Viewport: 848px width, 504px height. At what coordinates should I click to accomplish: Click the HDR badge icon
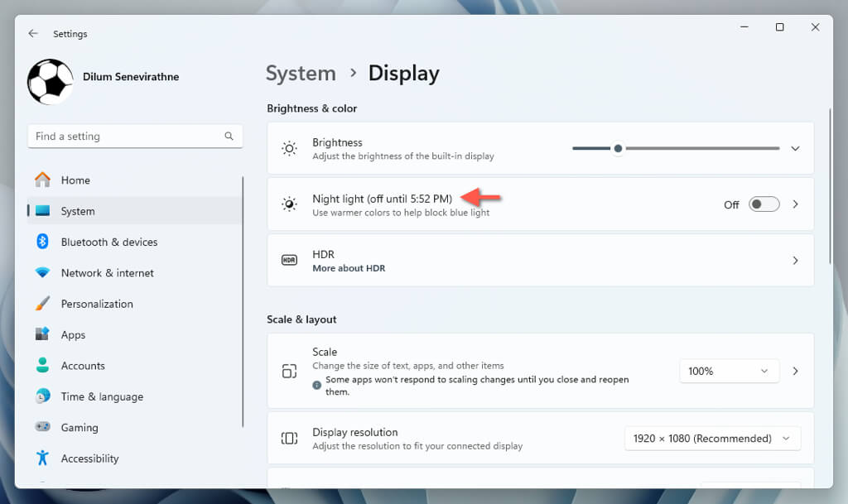[289, 260]
